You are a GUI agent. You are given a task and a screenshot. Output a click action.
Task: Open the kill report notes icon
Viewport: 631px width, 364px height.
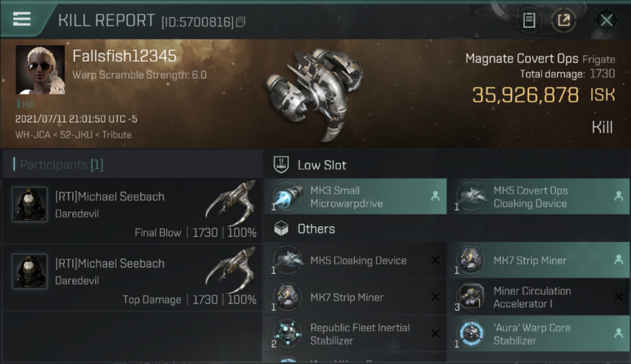point(529,20)
